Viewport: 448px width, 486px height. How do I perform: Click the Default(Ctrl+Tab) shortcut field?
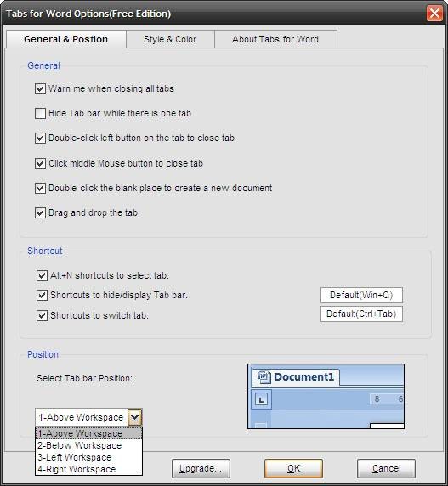click(361, 314)
